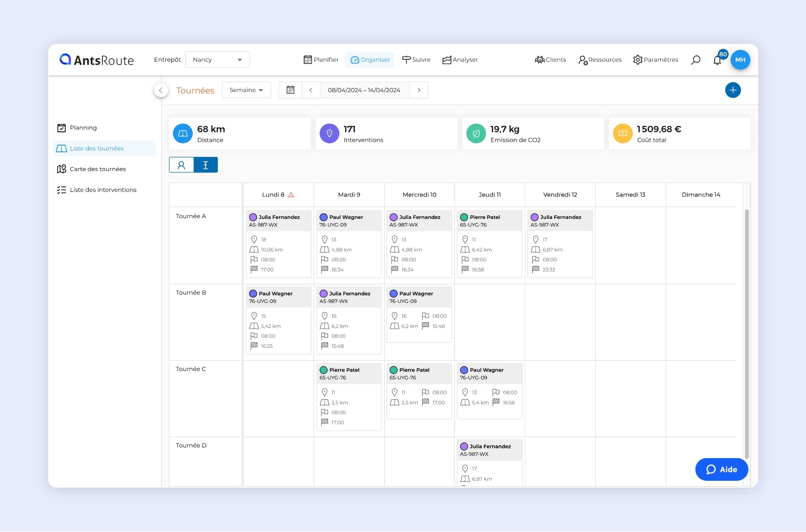The height and width of the screenshot is (532, 806).
Task: Click the MH user avatar
Action: pos(740,60)
